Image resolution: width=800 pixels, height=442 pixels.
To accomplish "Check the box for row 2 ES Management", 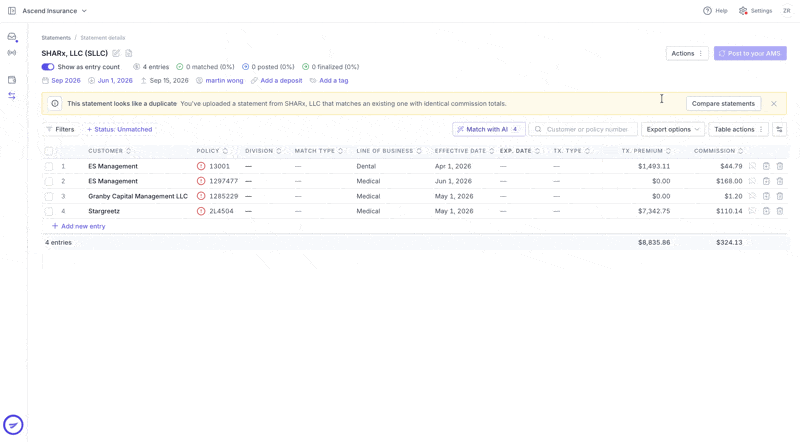I will point(48,181).
